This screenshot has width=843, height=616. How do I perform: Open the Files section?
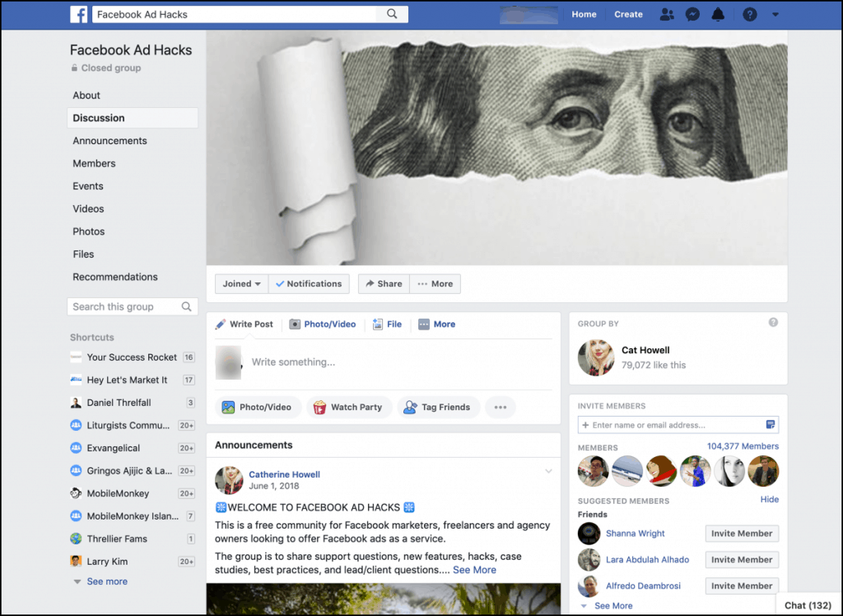(83, 254)
